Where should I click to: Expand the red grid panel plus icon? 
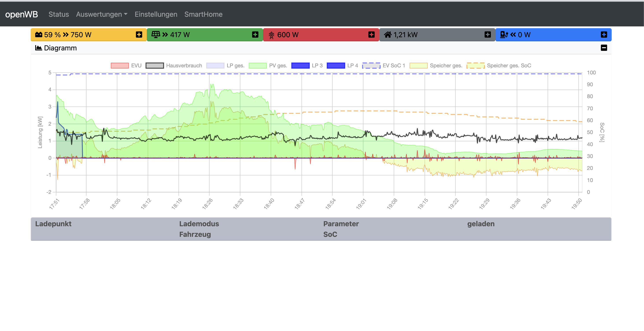pos(371,35)
